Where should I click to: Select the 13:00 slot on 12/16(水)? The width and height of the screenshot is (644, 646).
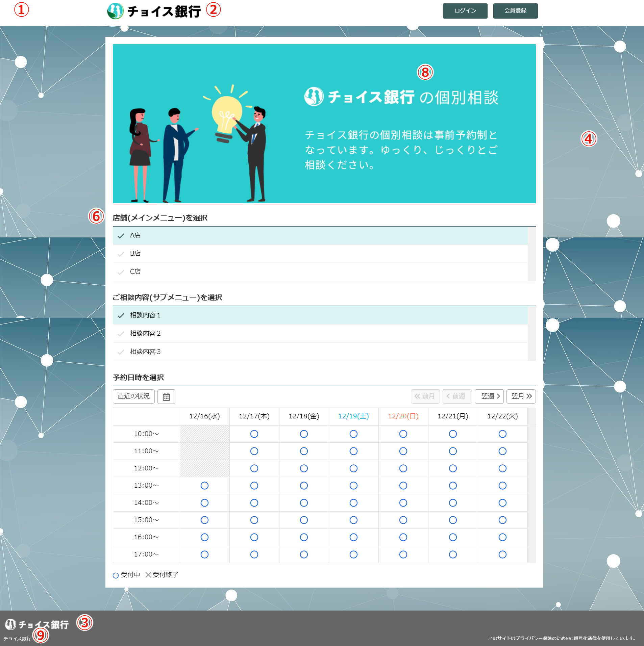coord(204,486)
